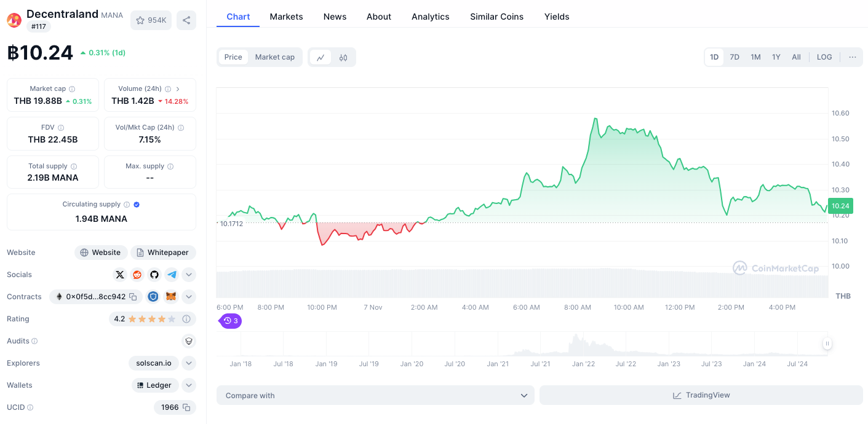868x424 pixels.
Task: Click contract address 0x0f5d...8cc942
Action: click(95, 297)
